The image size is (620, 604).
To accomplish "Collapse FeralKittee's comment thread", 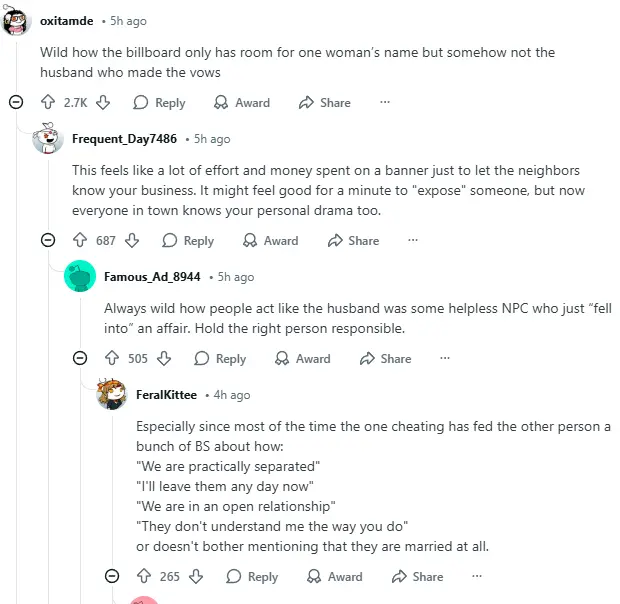I will (x=112, y=576).
